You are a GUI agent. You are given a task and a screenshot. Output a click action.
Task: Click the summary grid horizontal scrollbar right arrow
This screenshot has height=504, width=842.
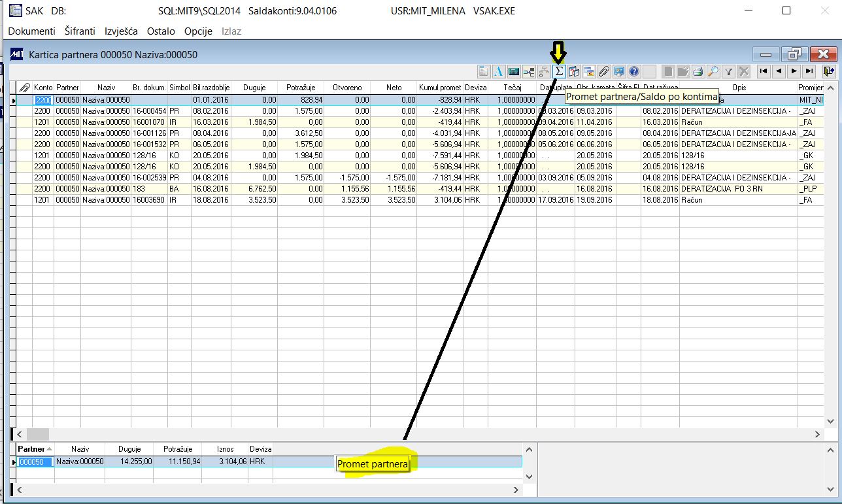click(516, 489)
